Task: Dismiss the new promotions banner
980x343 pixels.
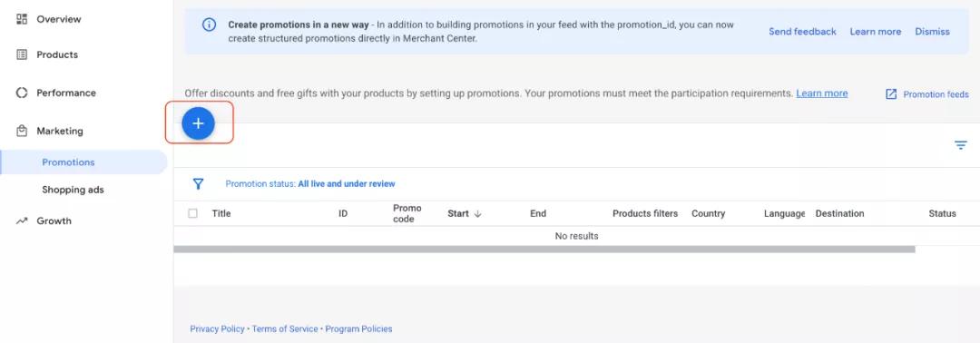Action: [932, 31]
